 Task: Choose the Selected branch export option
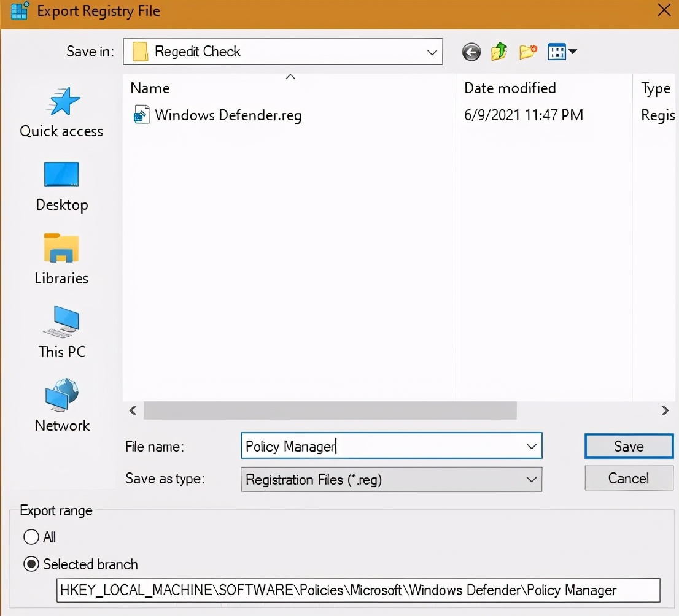point(31,564)
